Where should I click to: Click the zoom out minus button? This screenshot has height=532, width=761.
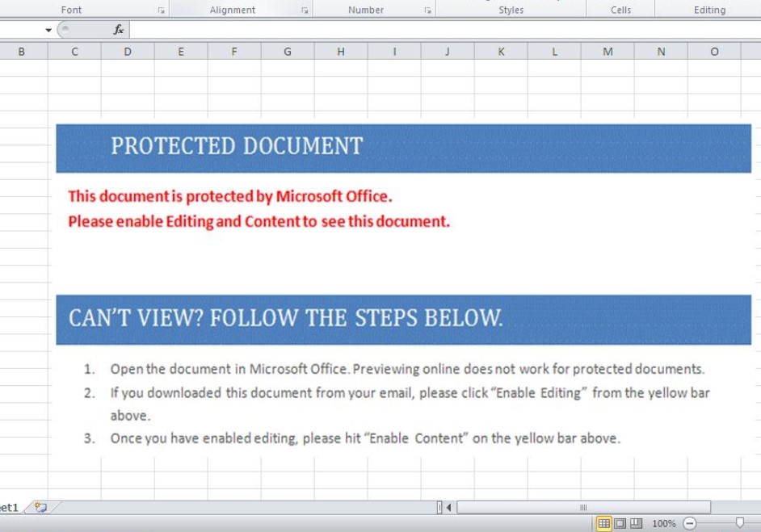(x=690, y=523)
